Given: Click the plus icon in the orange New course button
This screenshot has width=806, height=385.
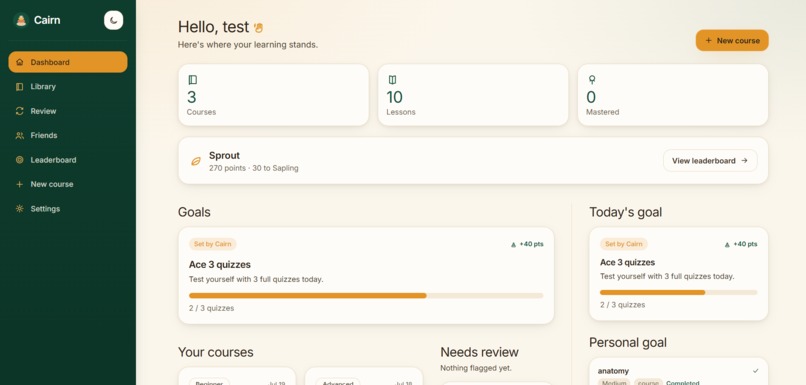Looking at the screenshot, I should coord(708,40).
